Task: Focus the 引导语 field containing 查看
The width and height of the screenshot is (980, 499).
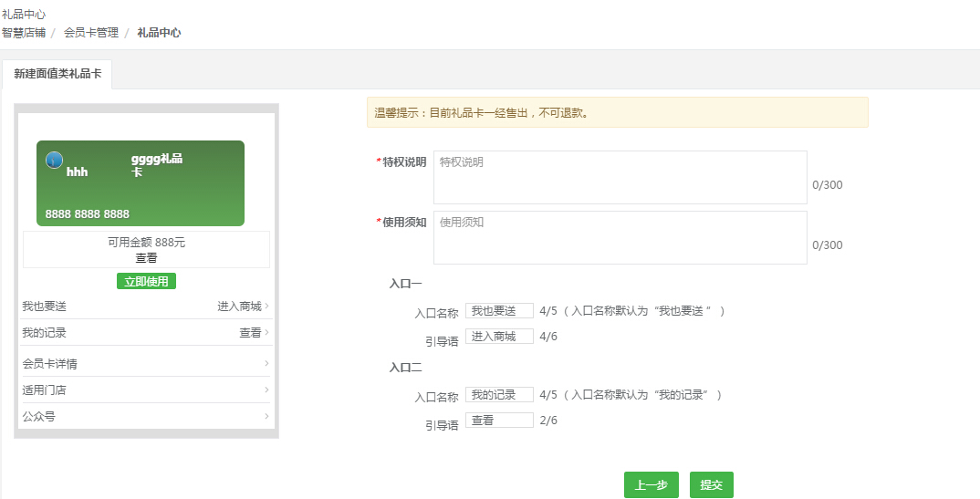Action: 499,421
